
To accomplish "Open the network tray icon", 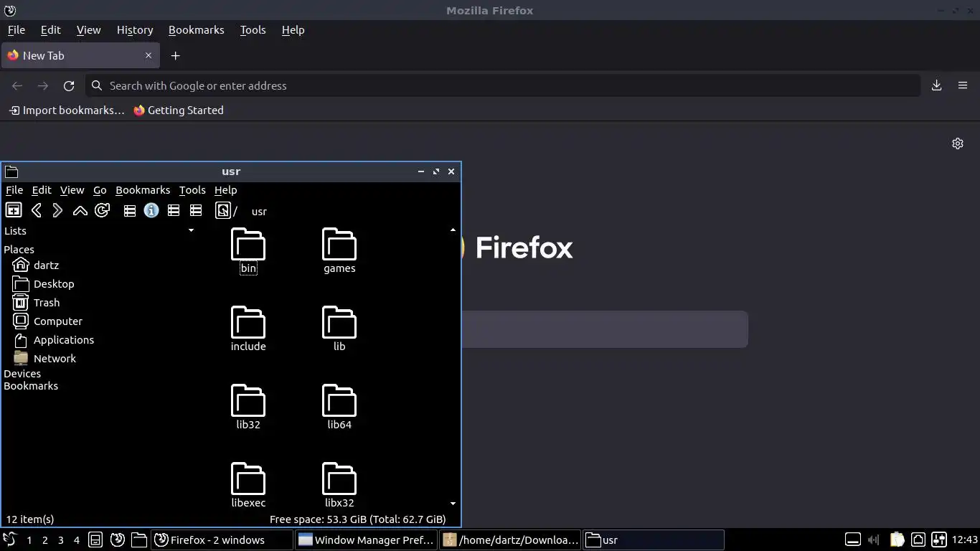I will click(x=918, y=540).
